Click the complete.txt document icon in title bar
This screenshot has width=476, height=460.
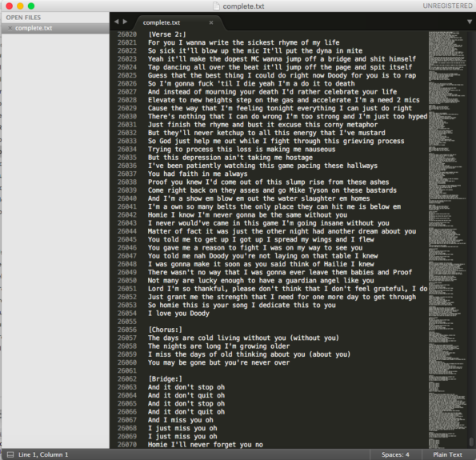point(216,6)
